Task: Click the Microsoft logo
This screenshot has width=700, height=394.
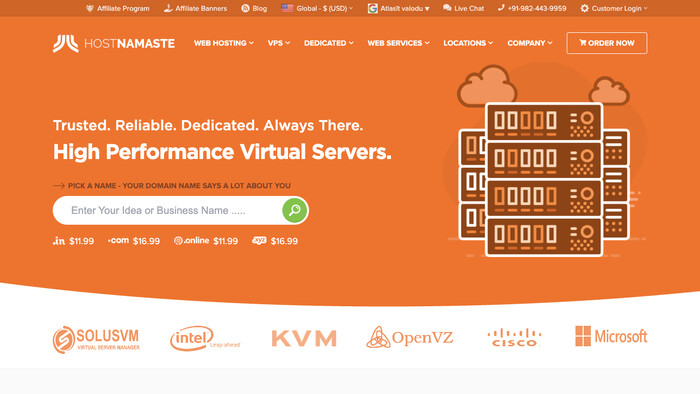Action: pos(611,336)
